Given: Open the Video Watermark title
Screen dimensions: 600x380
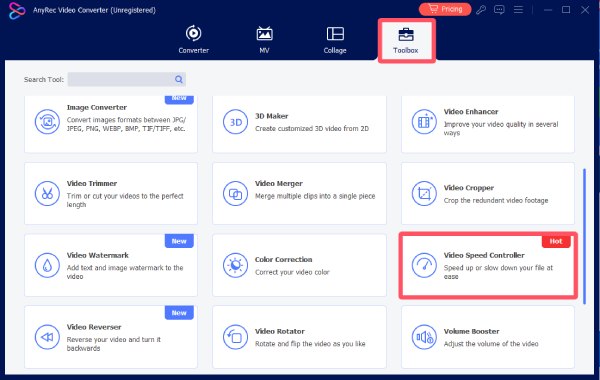Looking at the screenshot, I should click(x=98, y=255).
